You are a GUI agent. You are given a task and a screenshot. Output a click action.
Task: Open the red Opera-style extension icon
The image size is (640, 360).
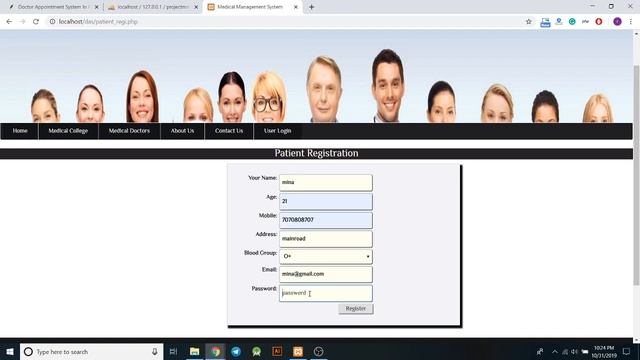tap(599, 22)
